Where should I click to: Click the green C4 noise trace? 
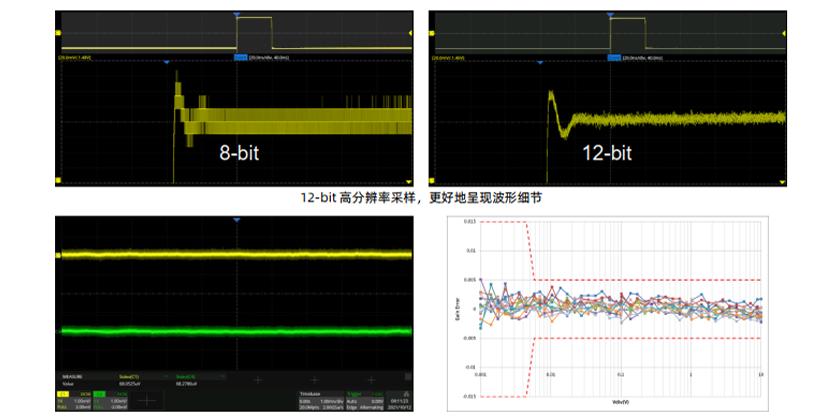click(x=237, y=330)
